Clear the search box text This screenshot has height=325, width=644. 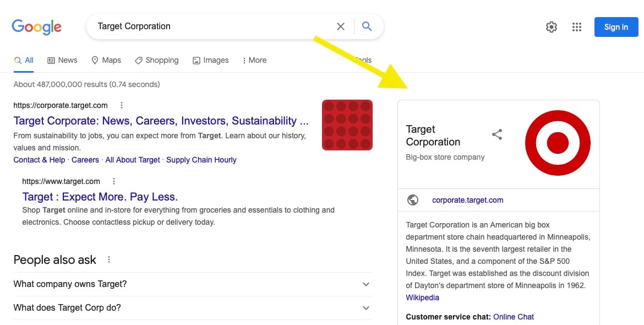click(x=341, y=26)
